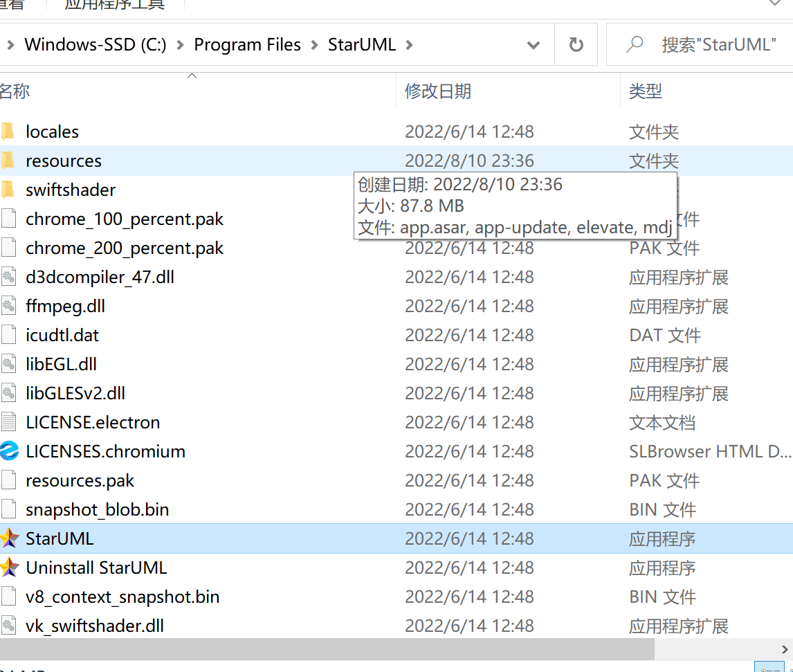Refresh the current folder view
This screenshot has height=672, width=793.
coord(576,44)
